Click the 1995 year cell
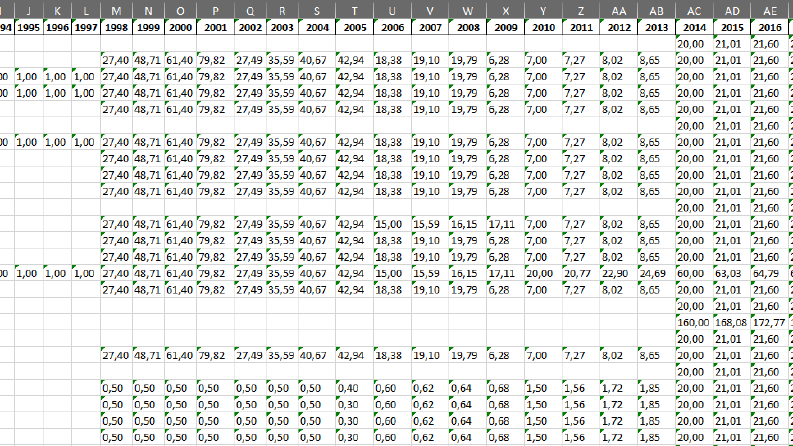 pyautogui.click(x=29, y=27)
